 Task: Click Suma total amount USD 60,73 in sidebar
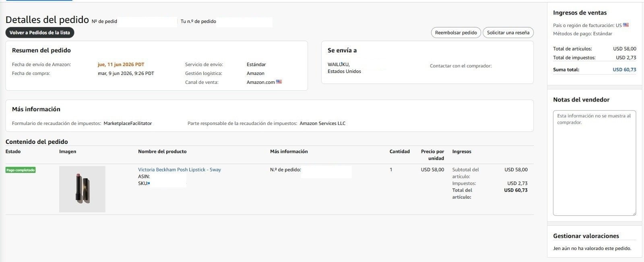click(x=624, y=70)
